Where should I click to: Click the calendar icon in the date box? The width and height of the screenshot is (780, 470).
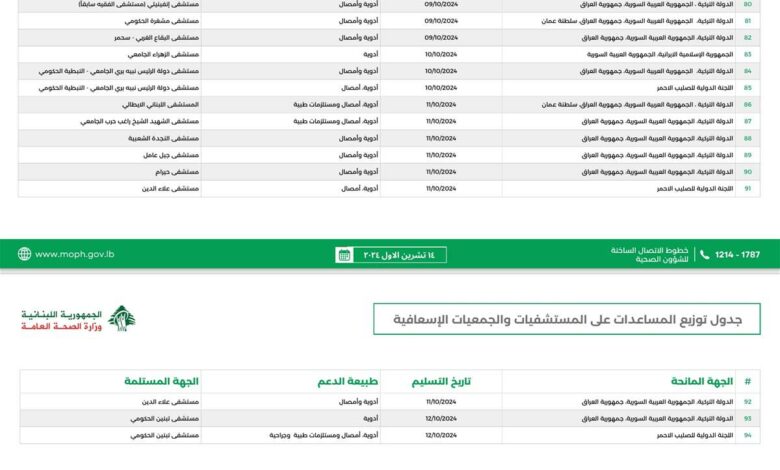point(344,255)
